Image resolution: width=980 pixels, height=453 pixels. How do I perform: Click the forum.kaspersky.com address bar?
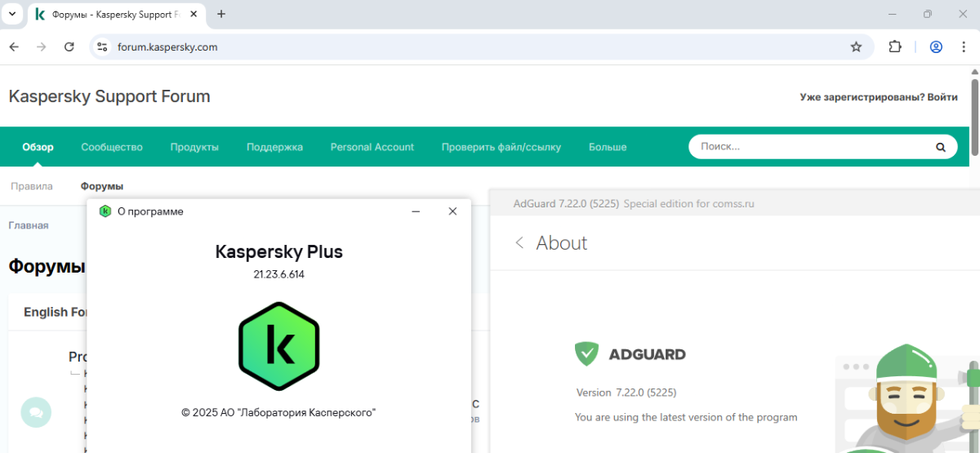pyautogui.click(x=482, y=47)
